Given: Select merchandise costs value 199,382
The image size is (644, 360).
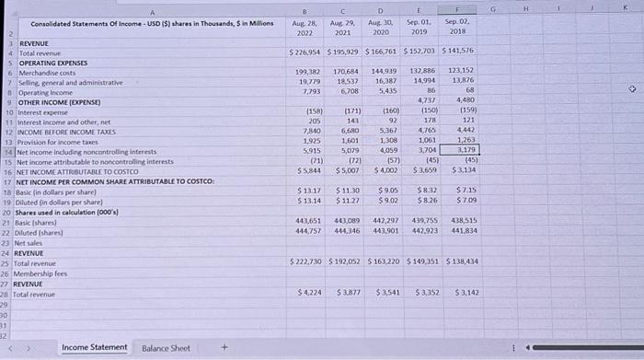Looking at the screenshot, I should 307,72.
